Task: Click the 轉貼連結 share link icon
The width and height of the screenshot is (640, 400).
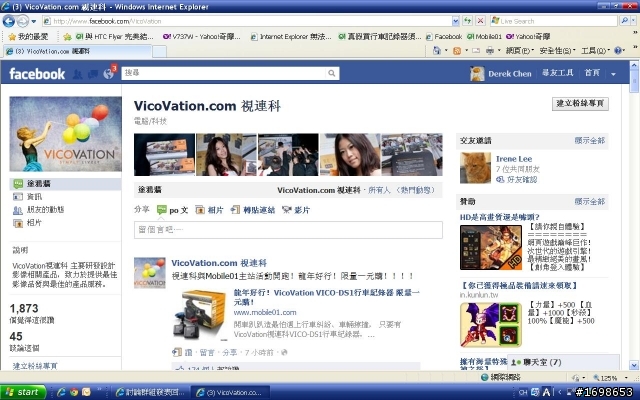Action: click(x=235, y=210)
